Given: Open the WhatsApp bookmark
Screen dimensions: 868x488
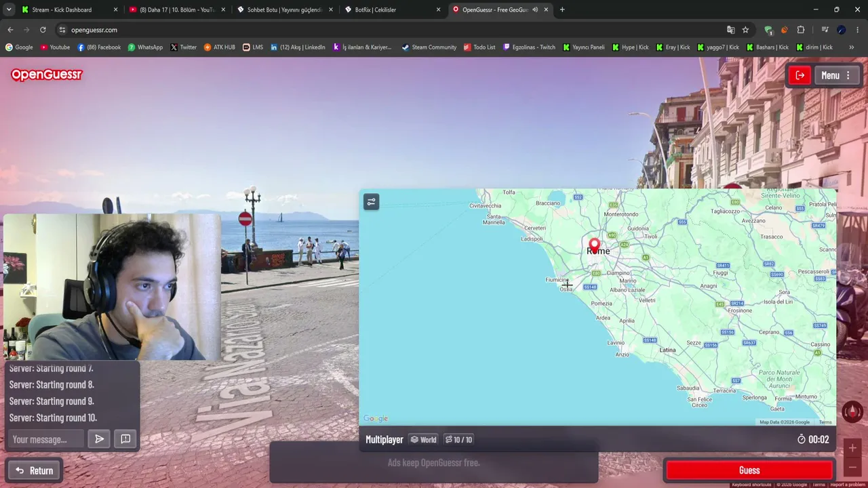Looking at the screenshot, I should 145,47.
